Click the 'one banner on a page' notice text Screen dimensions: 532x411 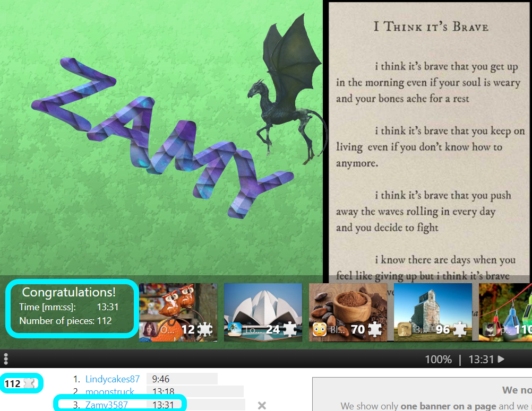pyautogui.click(x=449, y=406)
